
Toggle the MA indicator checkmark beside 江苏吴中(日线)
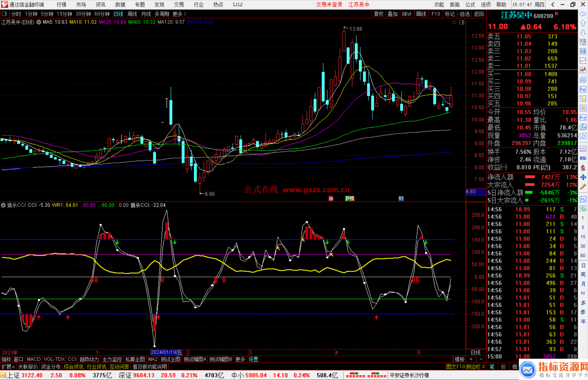coord(39,22)
